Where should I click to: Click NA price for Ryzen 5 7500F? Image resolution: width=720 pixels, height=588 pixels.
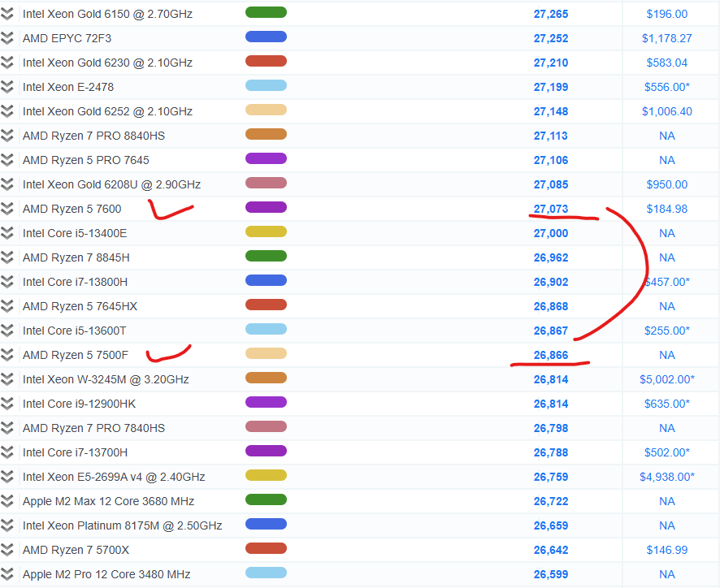click(666, 355)
